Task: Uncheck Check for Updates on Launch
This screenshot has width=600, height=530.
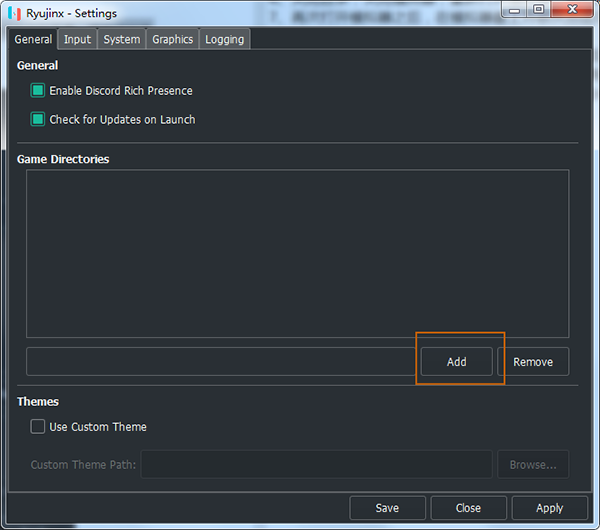Action: [38, 119]
